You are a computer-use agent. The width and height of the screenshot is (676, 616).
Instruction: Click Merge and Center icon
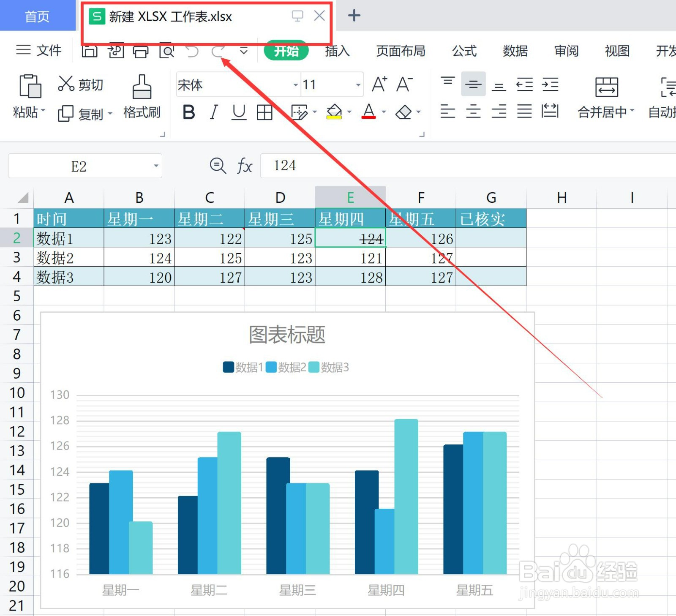(607, 87)
